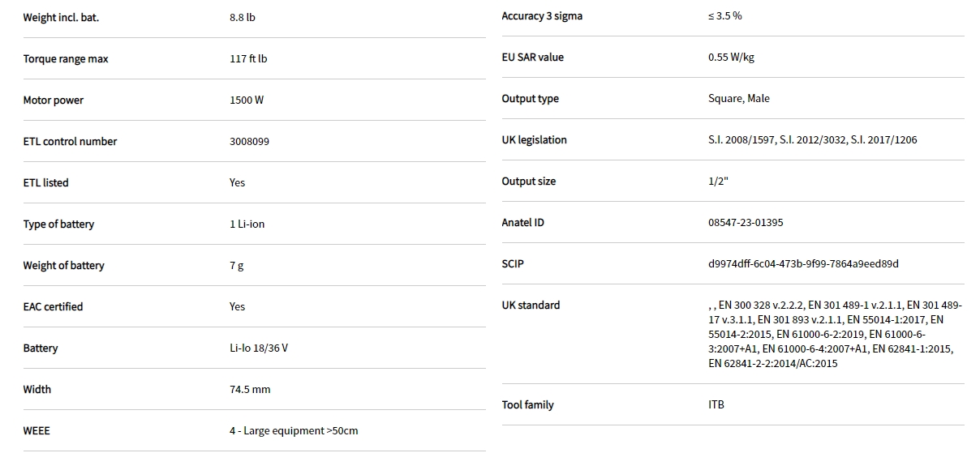
Task: Select ETL control number 3008099
Action: pyautogui.click(x=249, y=142)
